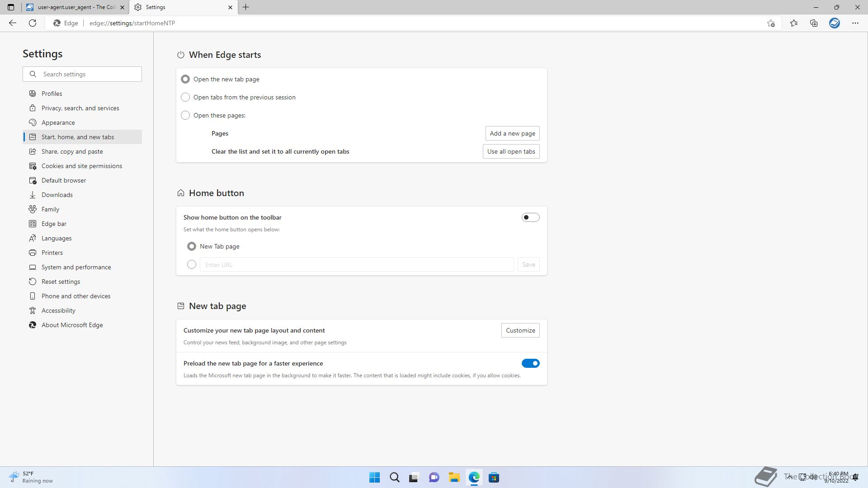Select Open these pages radio option
Image resolution: width=868 pixels, height=488 pixels.
coord(185,115)
